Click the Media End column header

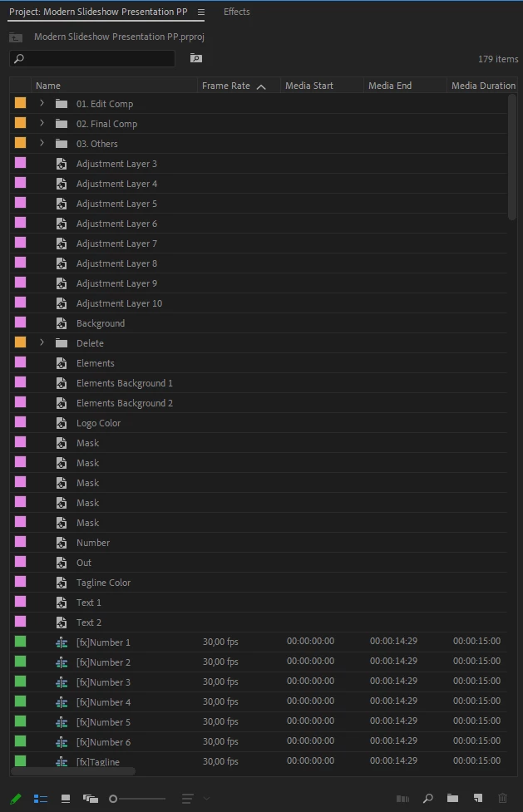(x=390, y=86)
